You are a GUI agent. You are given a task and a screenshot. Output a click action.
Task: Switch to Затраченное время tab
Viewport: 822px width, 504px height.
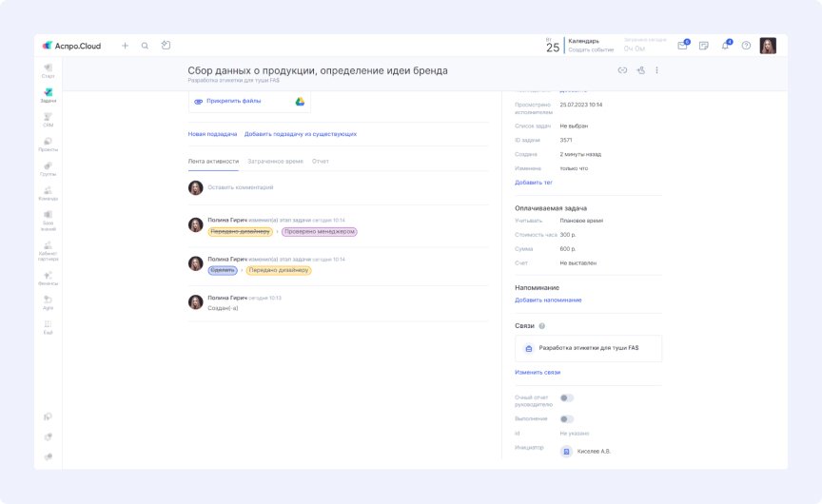point(275,162)
